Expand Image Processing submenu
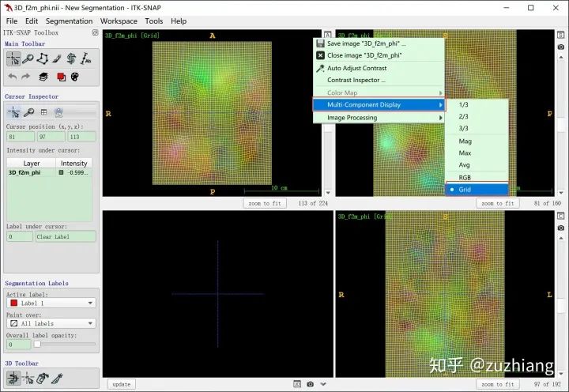 click(x=379, y=118)
